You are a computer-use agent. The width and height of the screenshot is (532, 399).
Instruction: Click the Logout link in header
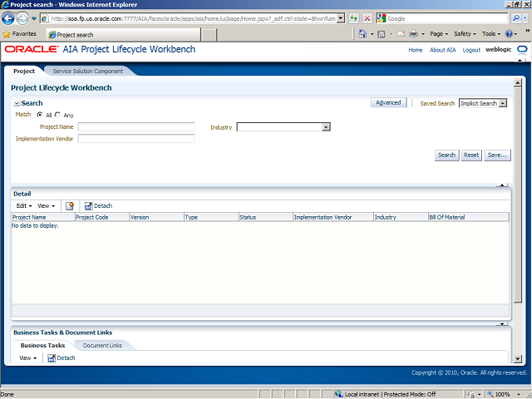(x=471, y=50)
